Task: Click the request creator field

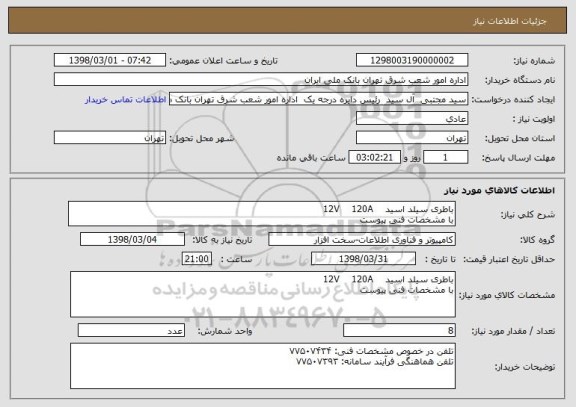Action: 318,99
